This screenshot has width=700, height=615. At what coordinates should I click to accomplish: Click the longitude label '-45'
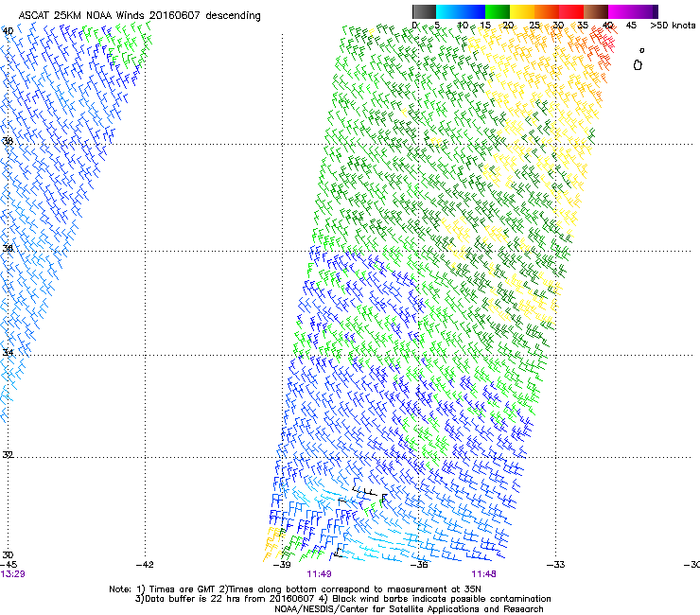(x=9, y=565)
